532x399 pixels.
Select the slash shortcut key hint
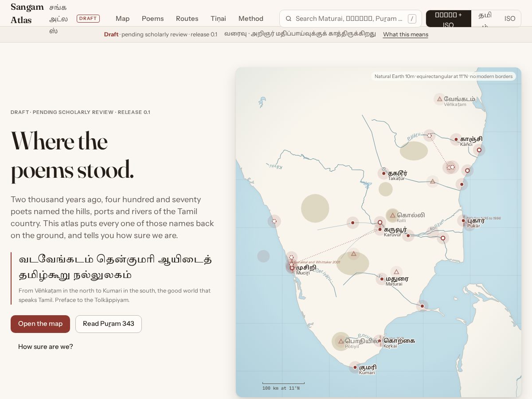pyautogui.click(x=412, y=19)
